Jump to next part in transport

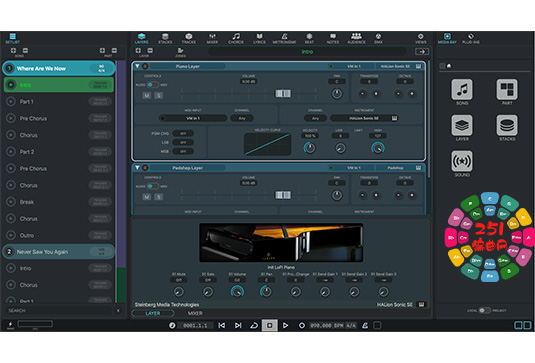coord(238,325)
